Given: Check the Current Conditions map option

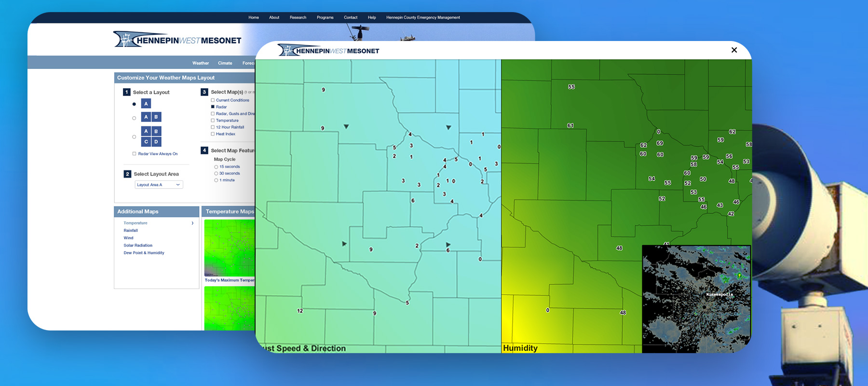Looking at the screenshot, I should click(x=213, y=100).
